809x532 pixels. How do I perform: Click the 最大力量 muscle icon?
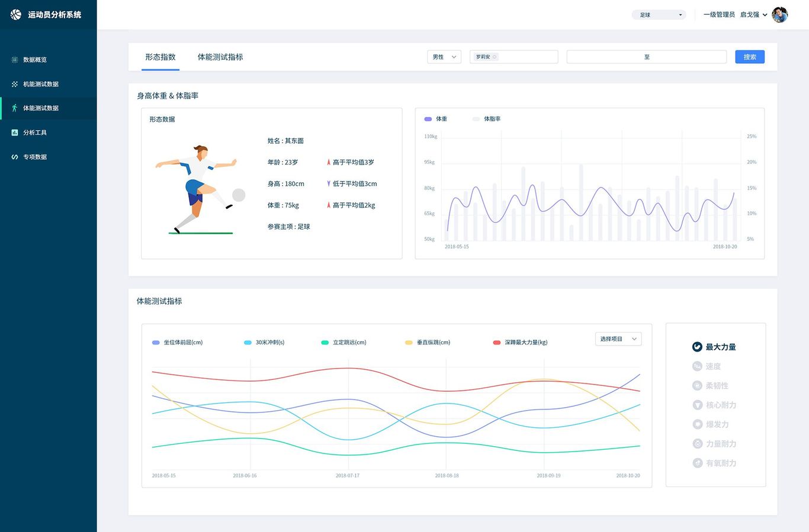pyautogui.click(x=698, y=347)
